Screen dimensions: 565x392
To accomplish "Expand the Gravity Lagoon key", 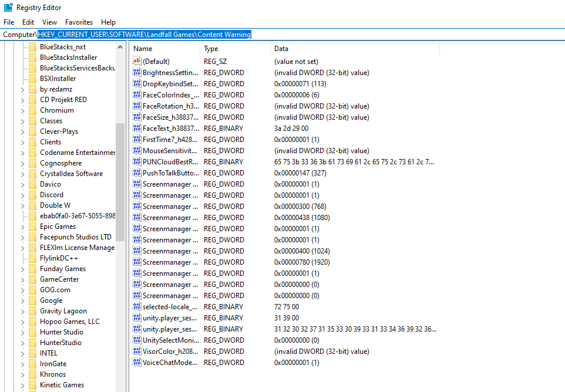I will [x=23, y=312].
